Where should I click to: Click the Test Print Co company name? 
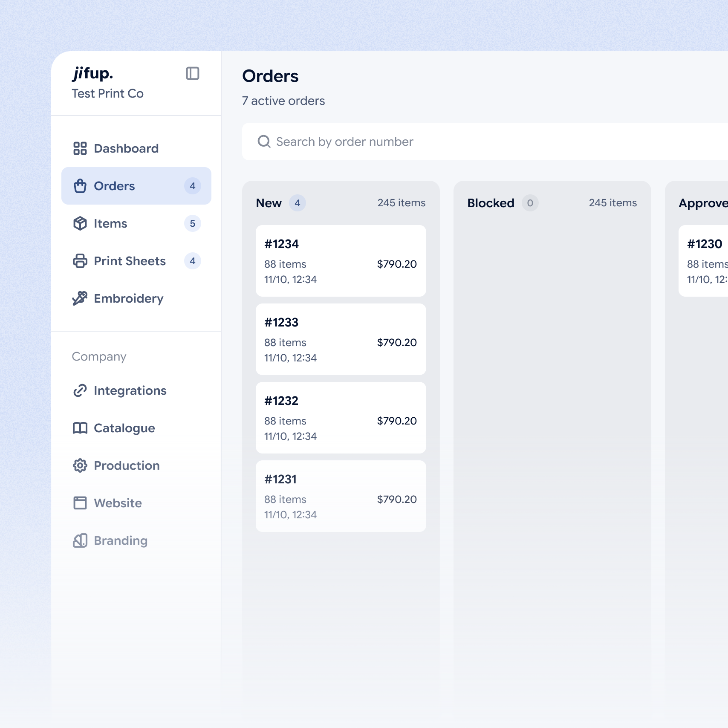pyautogui.click(x=108, y=93)
